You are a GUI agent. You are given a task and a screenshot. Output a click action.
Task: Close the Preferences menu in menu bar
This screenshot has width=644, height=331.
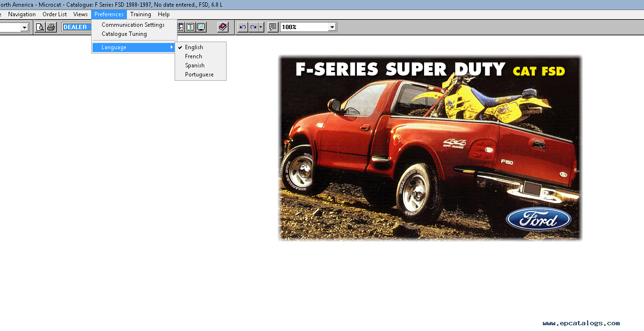(x=109, y=14)
